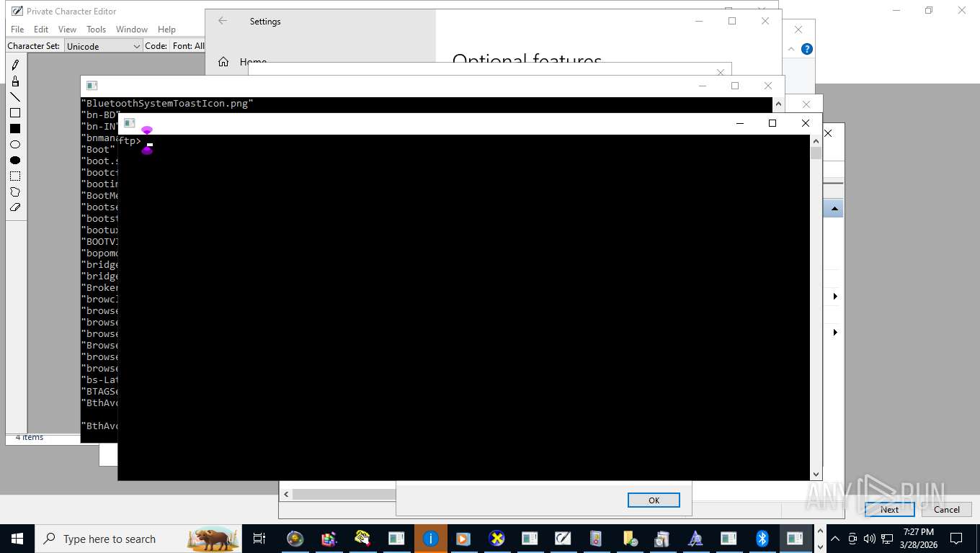Screen dimensions: 980x553
Task: Select the Freeform Selection tool
Action: click(15, 192)
